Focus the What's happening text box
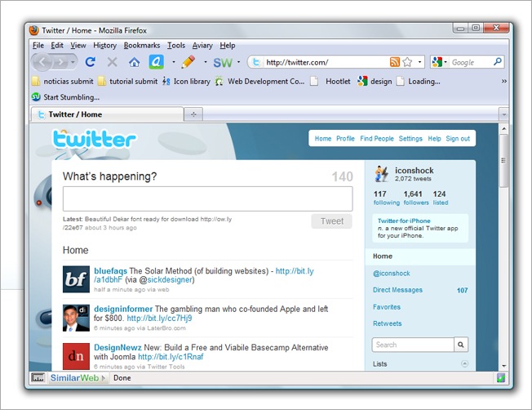Image resolution: width=532 pixels, height=410 pixels. pos(207,198)
